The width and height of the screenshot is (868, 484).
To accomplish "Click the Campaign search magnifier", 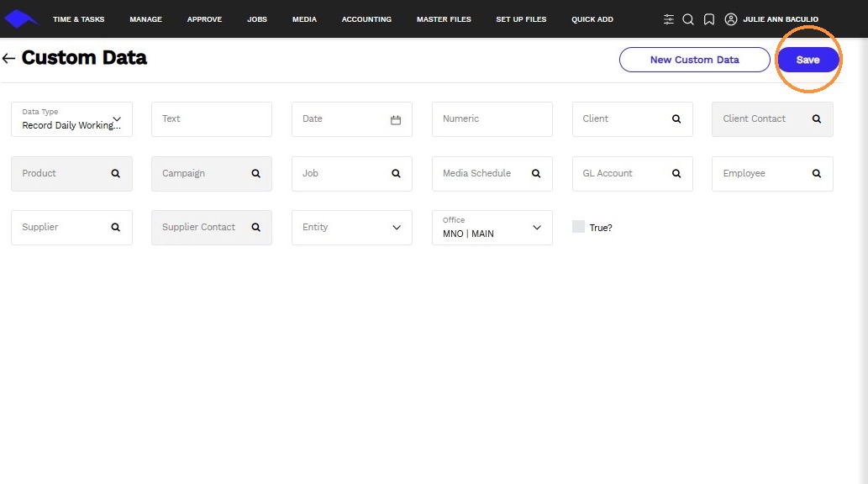I will [255, 173].
